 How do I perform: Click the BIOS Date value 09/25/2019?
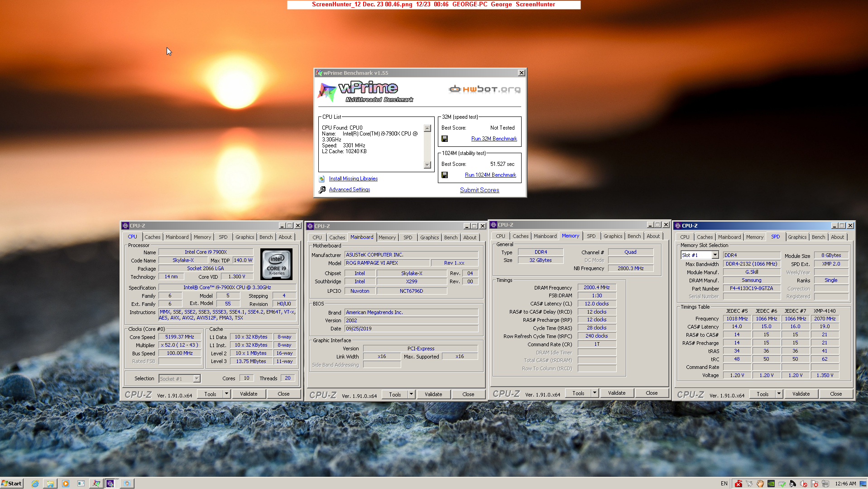point(412,329)
